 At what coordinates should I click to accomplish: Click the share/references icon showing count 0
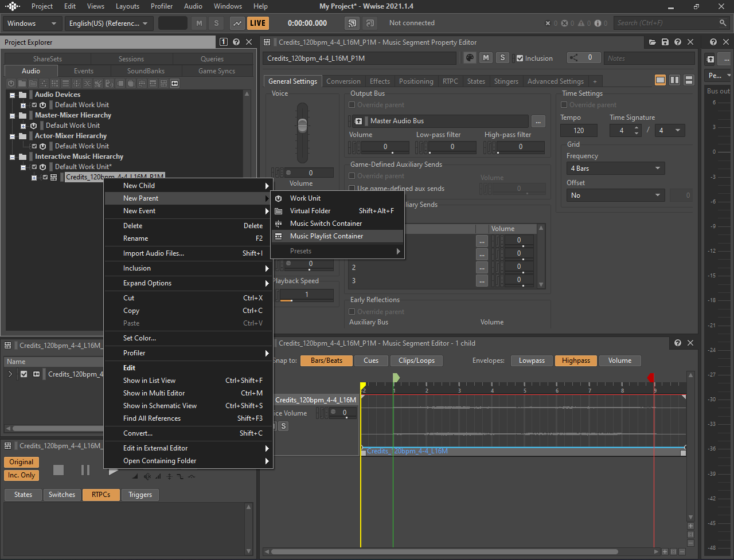pos(583,58)
